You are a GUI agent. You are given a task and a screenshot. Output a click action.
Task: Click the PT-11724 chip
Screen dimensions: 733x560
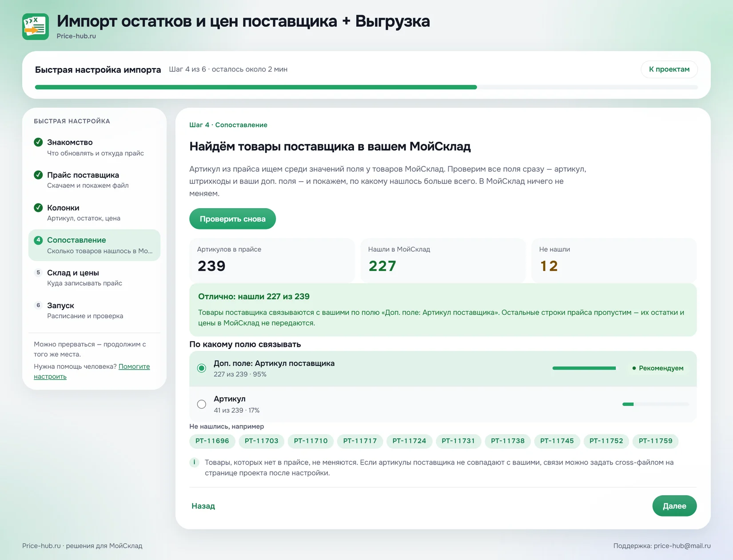coord(410,441)
